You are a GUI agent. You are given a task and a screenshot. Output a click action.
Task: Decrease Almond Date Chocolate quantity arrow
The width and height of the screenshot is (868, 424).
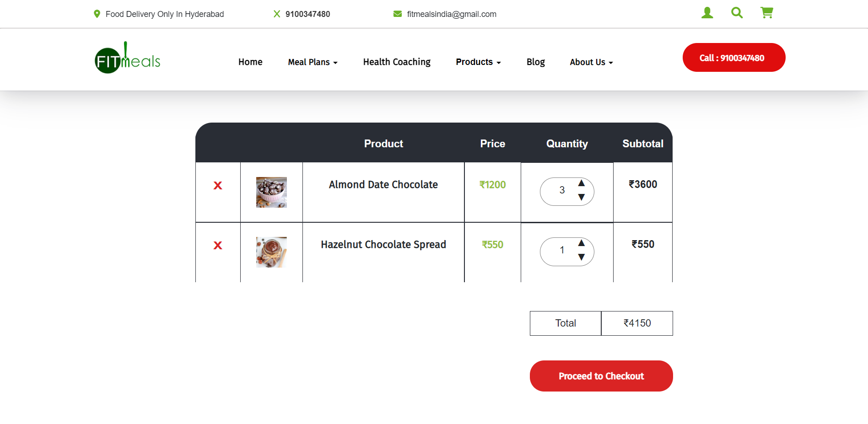click(x=582, y=197)
